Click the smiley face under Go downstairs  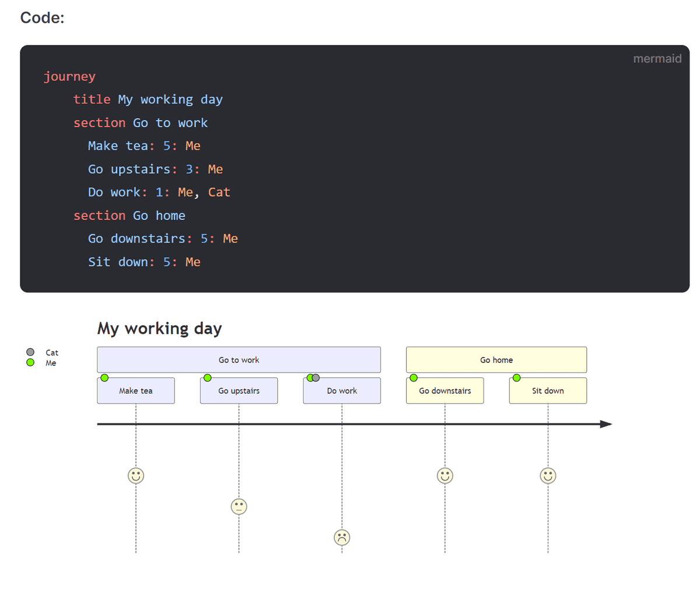(x=445, y=475)
